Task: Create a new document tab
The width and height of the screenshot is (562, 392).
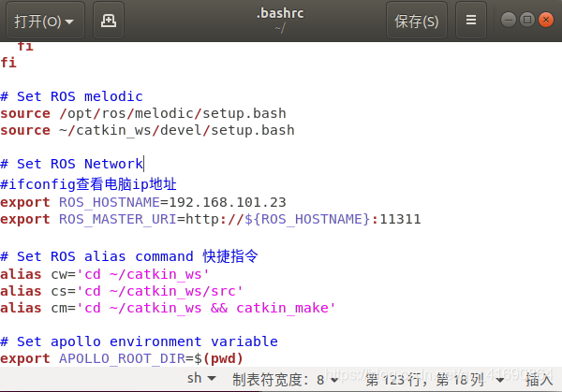Action: tap(109, 21)
